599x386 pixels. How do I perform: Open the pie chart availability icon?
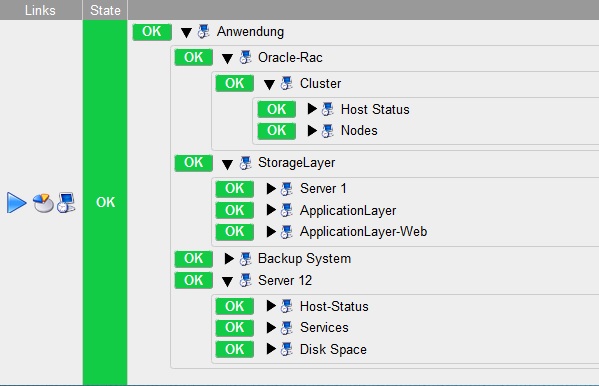pyautogui.click(x=43, y=203)
